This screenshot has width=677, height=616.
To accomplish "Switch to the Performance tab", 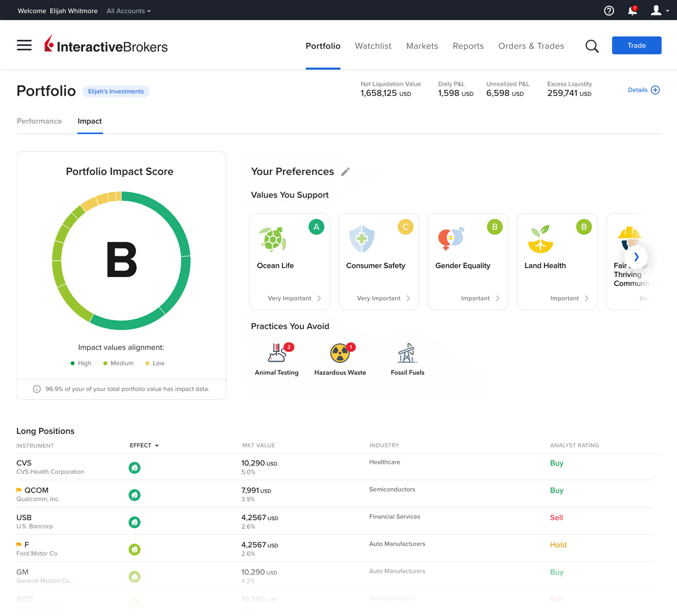I will click(39, 121).
